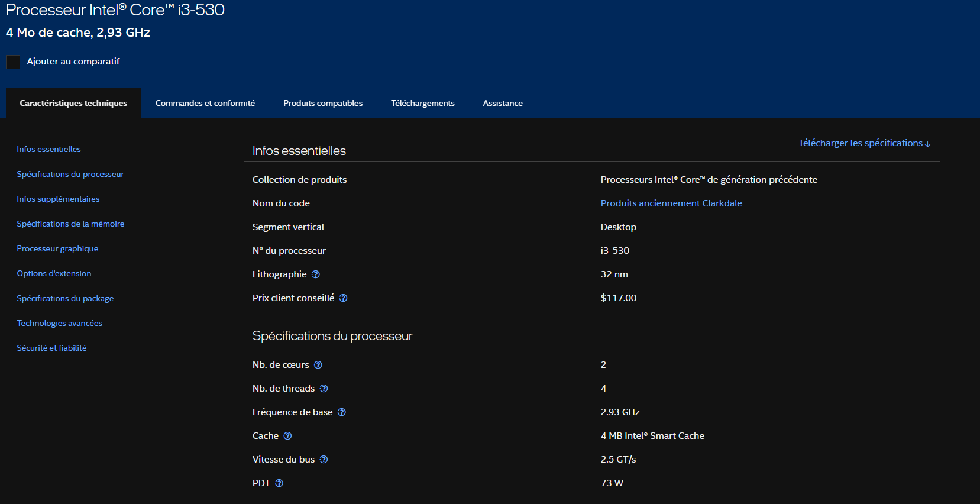Select the 2.93 GHz base frequency value

[x=620, y=412]
